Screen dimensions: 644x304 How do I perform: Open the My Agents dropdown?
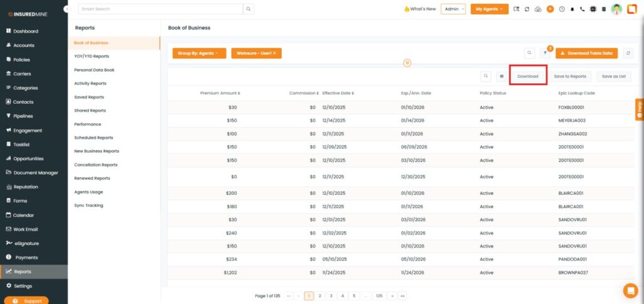pyautogui.click(x=489, y=9)
